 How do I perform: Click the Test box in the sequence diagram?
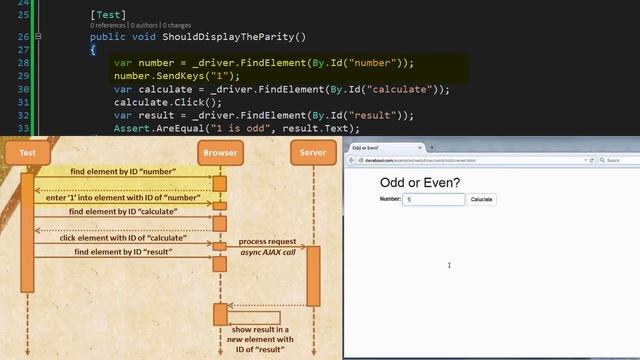click(28, 153)
